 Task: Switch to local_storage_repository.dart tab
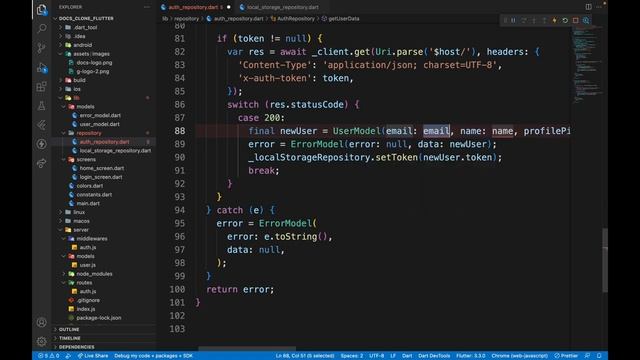(279, 7)
